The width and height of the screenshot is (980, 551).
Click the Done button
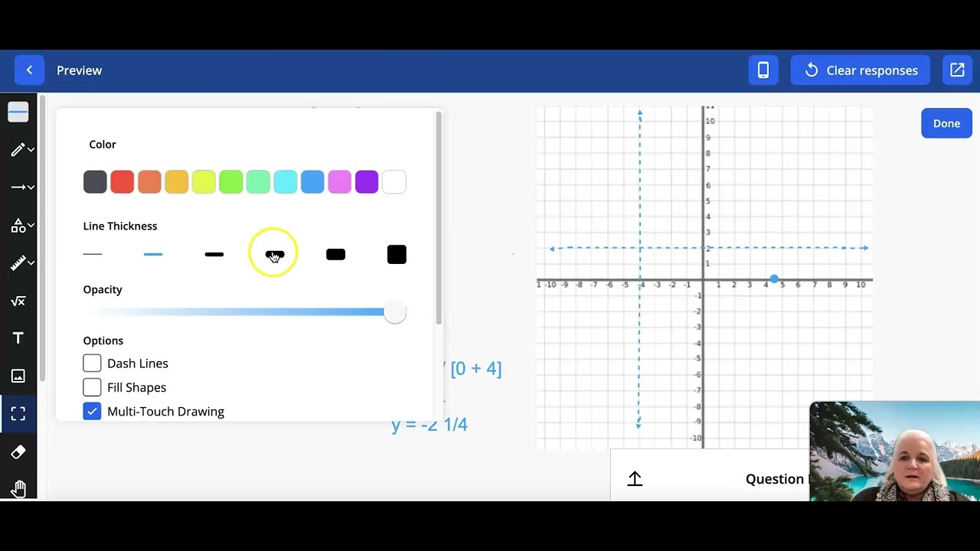pyautogui.click(x=946, y=123)
